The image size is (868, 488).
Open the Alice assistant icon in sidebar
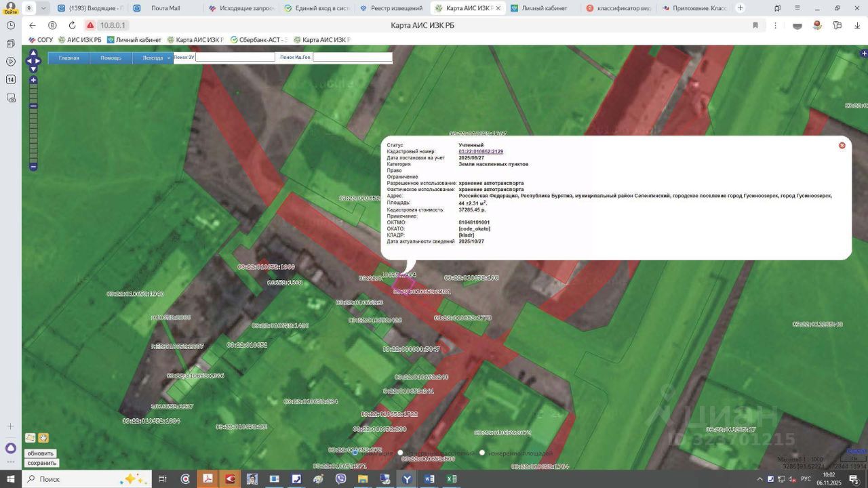tap(11, 449)
